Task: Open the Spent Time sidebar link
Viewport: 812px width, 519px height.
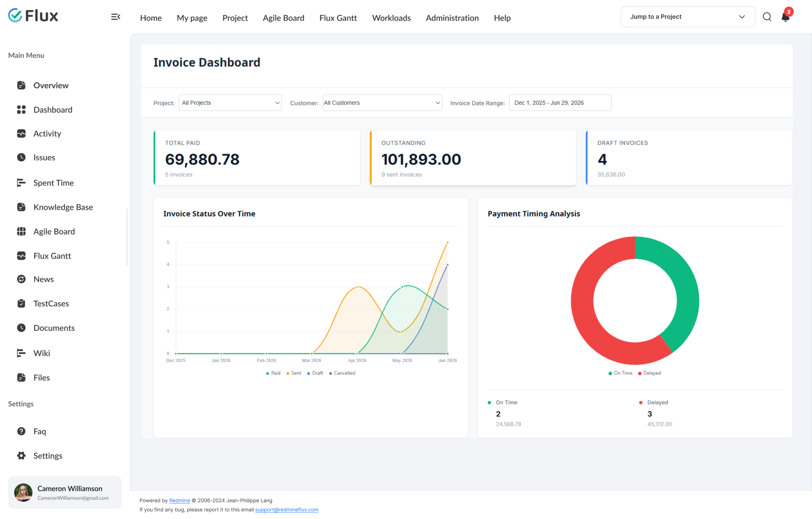Action: click(54, 183)
